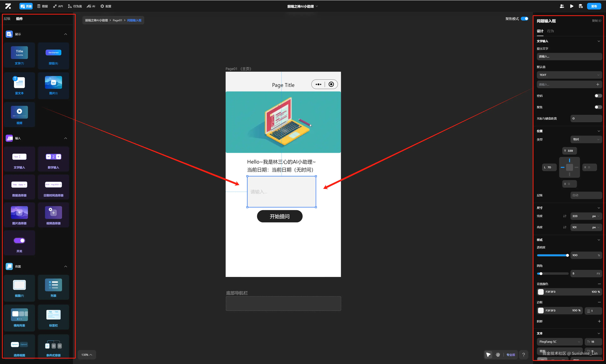This screenshot has height=364, width=606.
Task: Click the 背景颜色 F3F3F3 color swatch
Action: [x=541, y=292]
